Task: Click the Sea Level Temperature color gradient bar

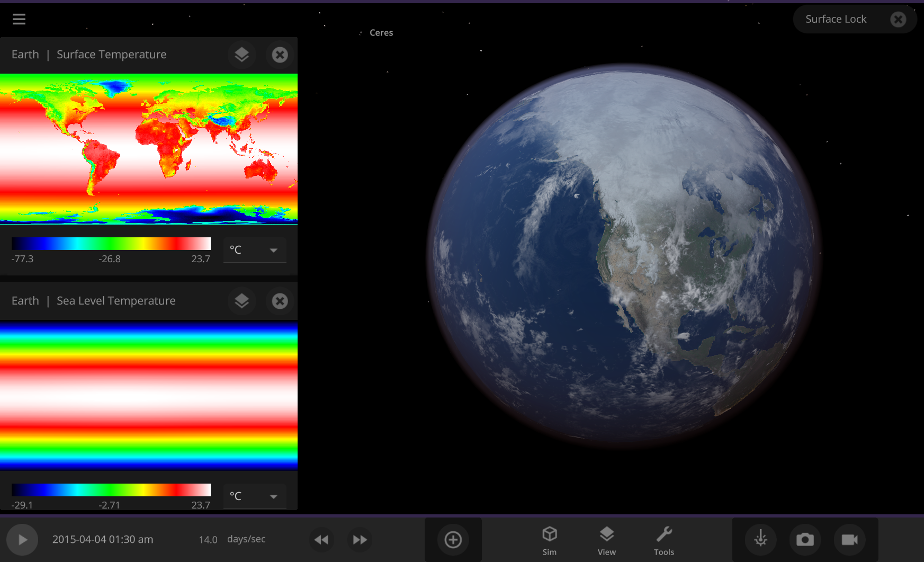Action: pyautogui.click(x=111, y=489)
